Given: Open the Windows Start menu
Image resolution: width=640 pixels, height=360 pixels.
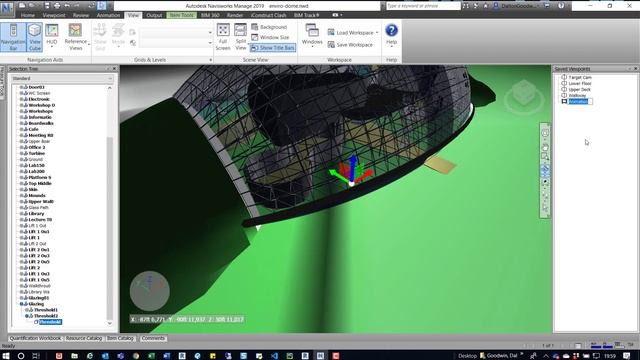Looking at the screenshot, I should pyautogui.click(x=6, y=356).
